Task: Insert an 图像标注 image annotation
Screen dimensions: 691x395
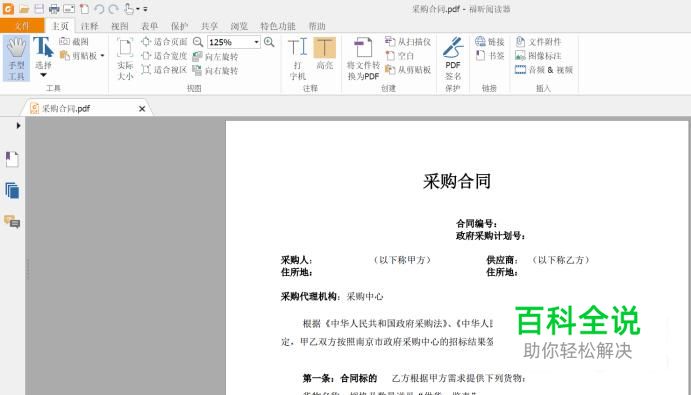Action: [538, 56]
